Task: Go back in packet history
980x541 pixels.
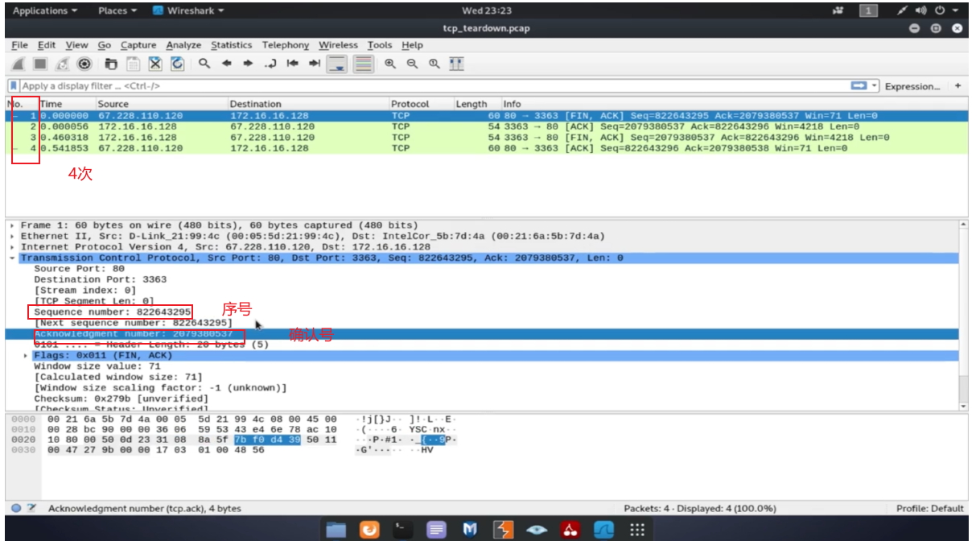Action: tap(228, 64)
